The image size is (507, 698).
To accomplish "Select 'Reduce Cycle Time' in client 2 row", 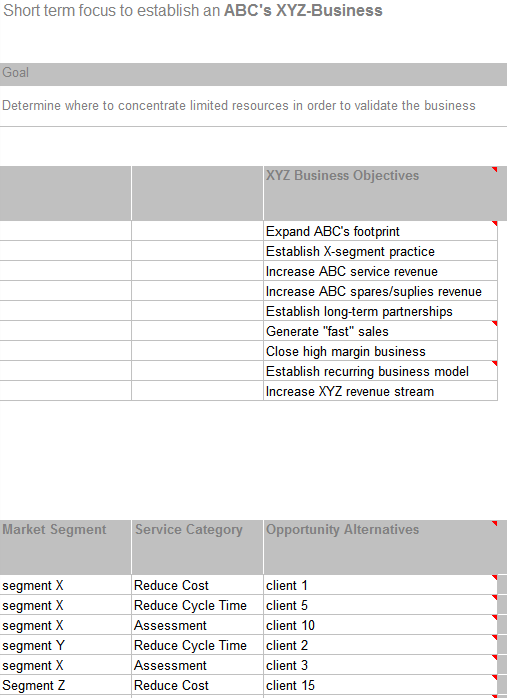I will coord(197,645).
